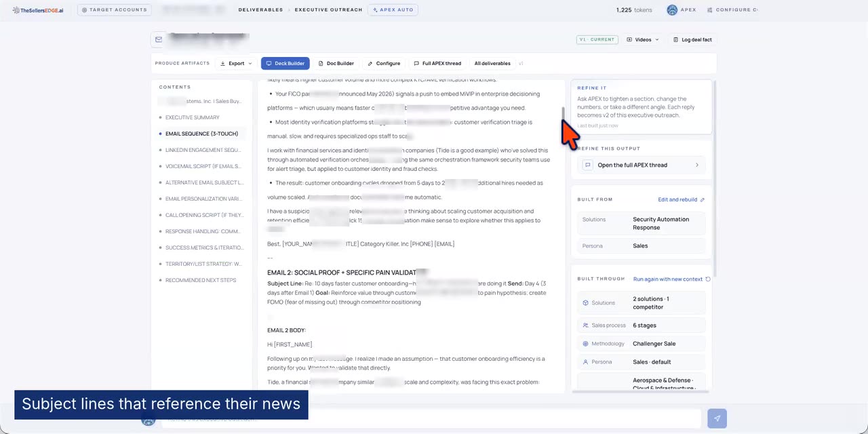Click the send arrow button
The height and width of the screenshot is (434, 868).
717,418
